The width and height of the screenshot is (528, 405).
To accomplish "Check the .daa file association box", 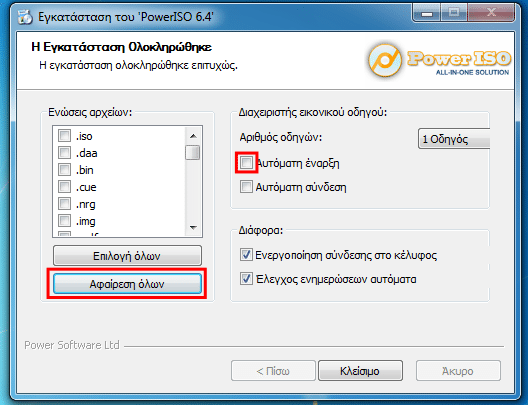I will click(64, 153).
